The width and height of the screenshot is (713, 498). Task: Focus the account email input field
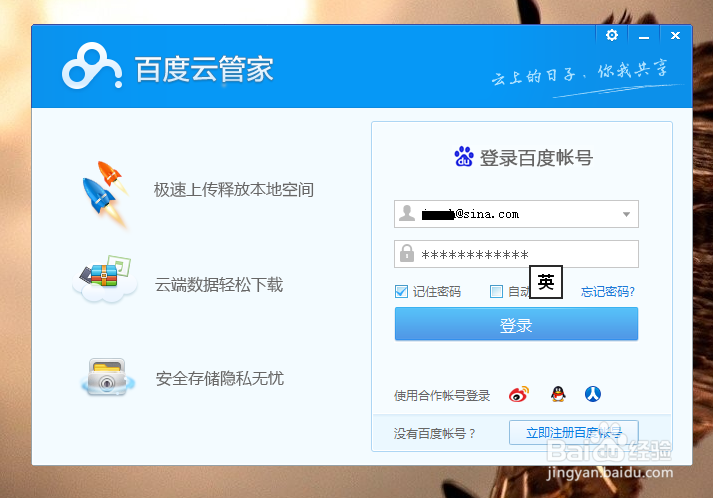[x=516, y=214]
